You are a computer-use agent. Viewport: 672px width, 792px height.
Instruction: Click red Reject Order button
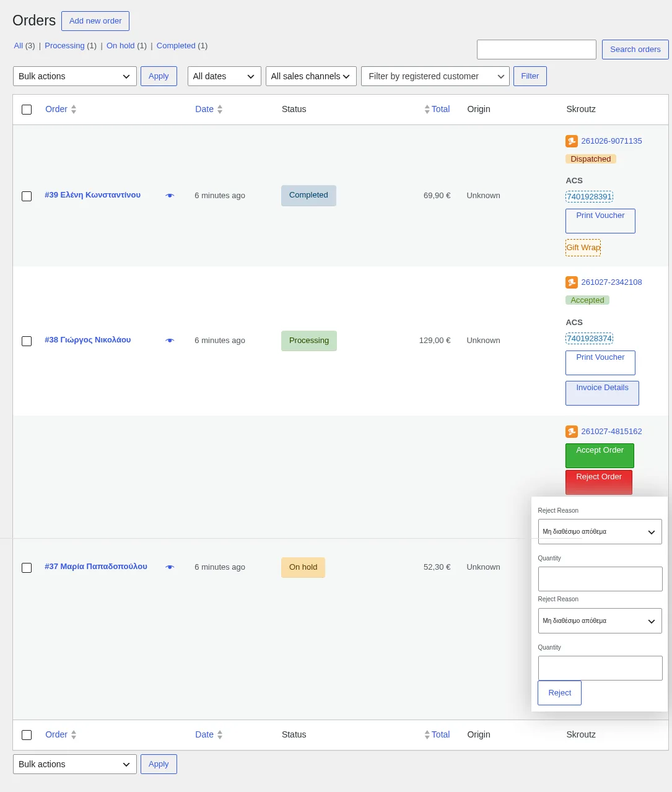(x=599, y=482)
